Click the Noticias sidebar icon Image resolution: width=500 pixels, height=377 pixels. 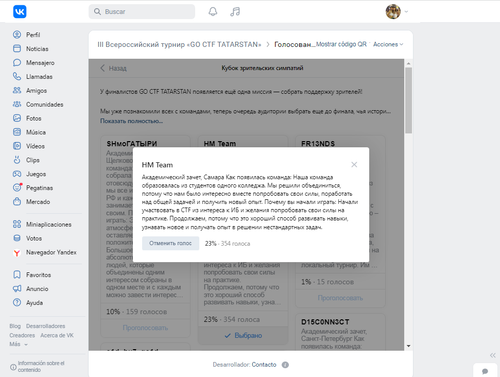coord(17,48)
